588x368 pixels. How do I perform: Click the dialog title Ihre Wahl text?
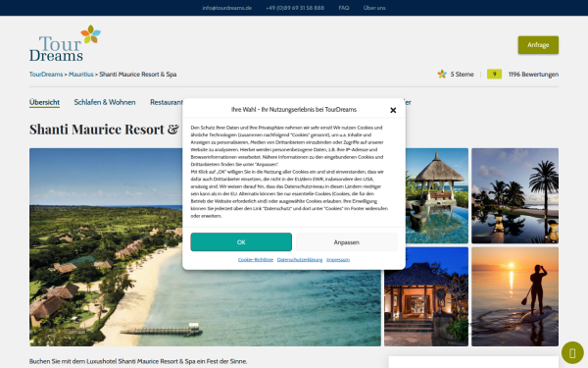point(294,110)
